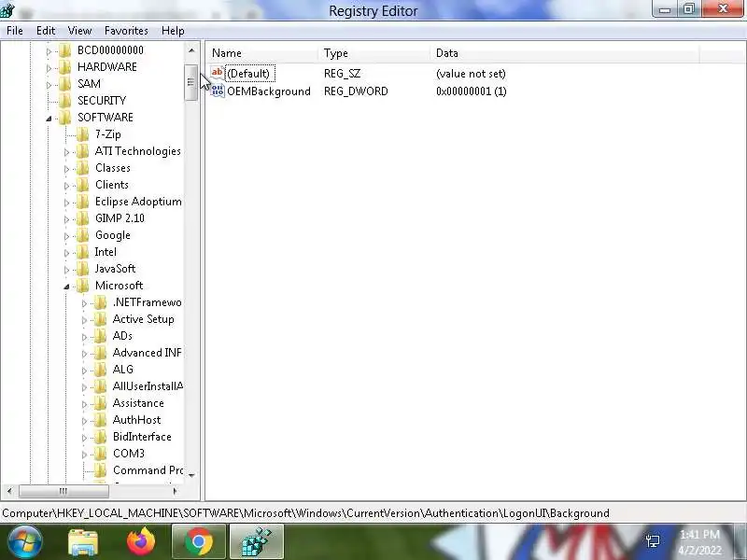Click the BCD00000000 folder icon
The width and height of the screenshot is (747, 560).
click(64, 50)
